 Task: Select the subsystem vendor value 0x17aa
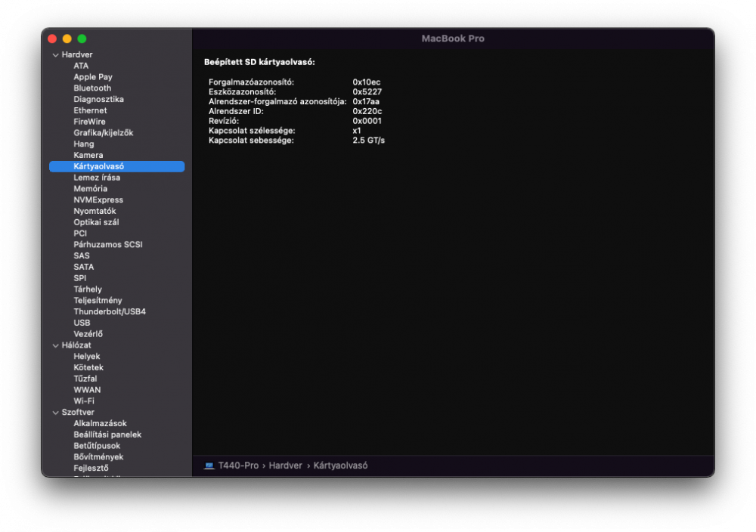[365, 102]
